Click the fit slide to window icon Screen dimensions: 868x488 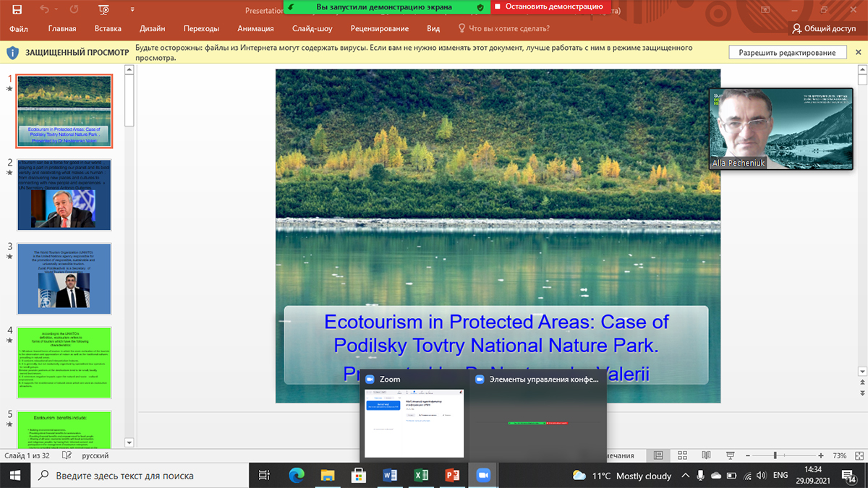click(x=857, y=455)
